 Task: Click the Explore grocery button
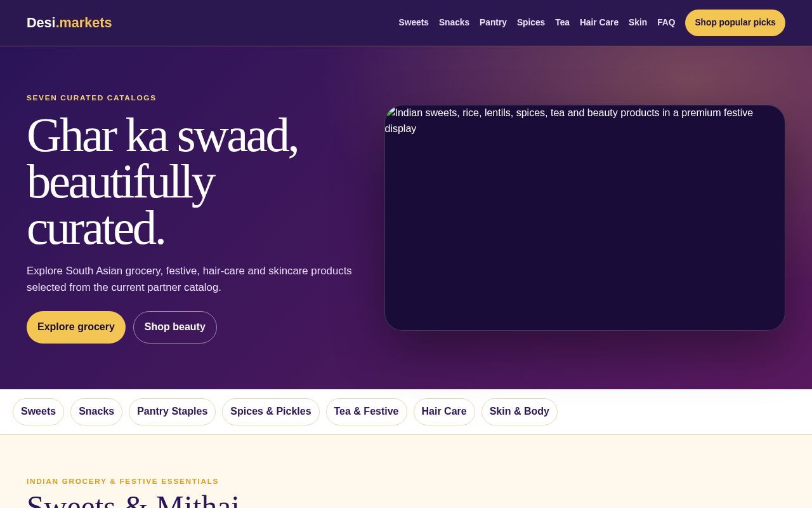[x=76, y=327]
